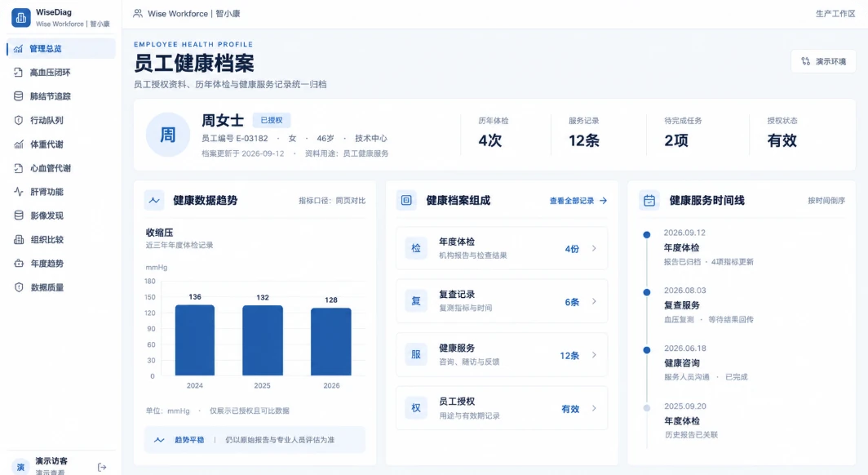Click the 生产工作区 link
Viewport: 868px width, 475px height.
(835, 13)
